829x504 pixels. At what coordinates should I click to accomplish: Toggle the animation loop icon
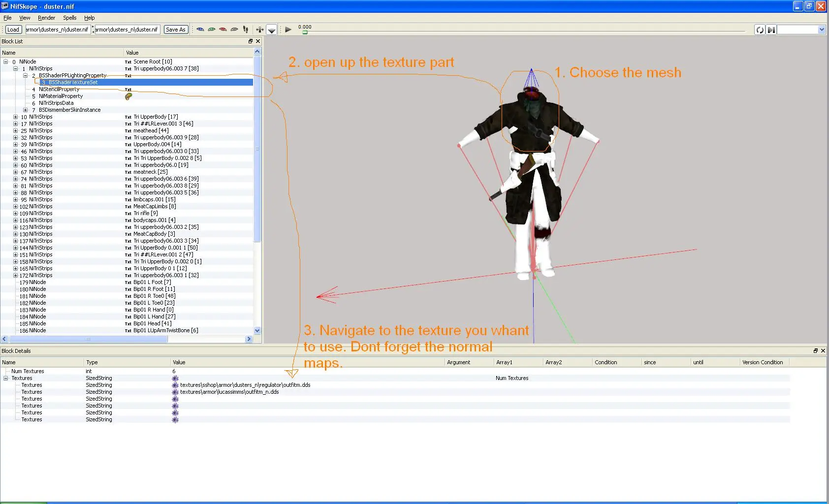[760, 30]
